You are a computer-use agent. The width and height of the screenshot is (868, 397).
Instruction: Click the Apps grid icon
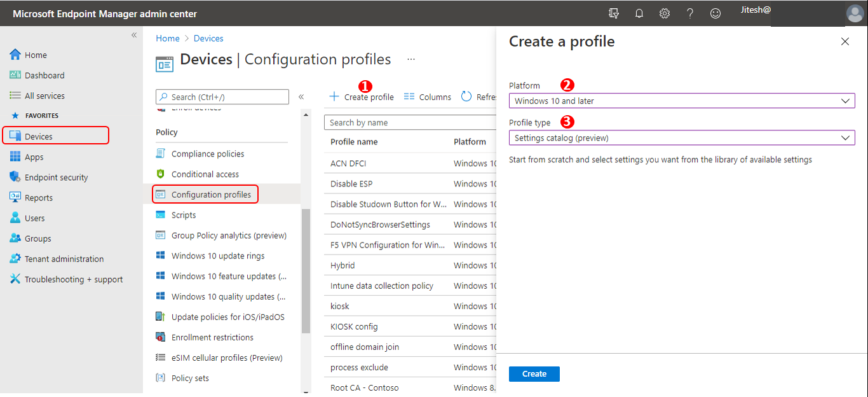coord(15,157)
